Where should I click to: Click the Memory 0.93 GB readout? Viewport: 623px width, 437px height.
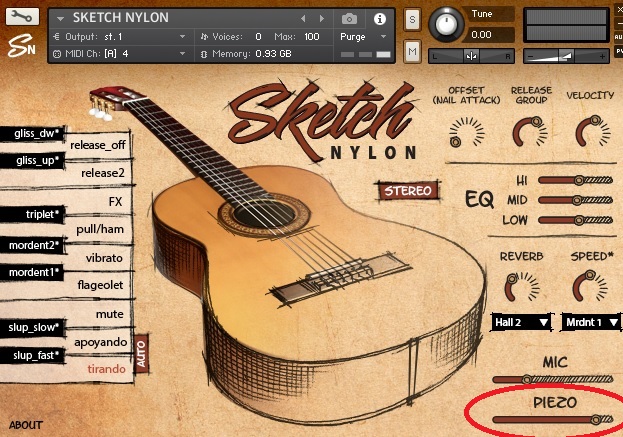(x=273, y=54)
